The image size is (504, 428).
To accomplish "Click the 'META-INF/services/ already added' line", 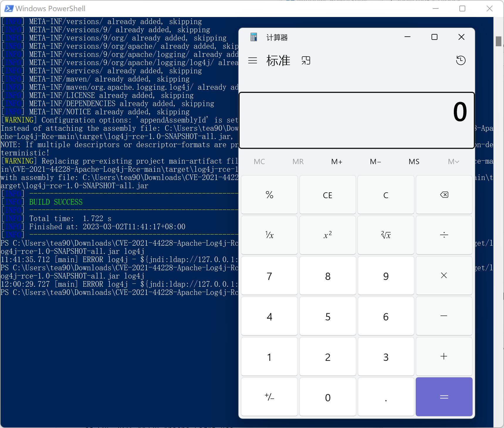I will [x=101, y=71].
